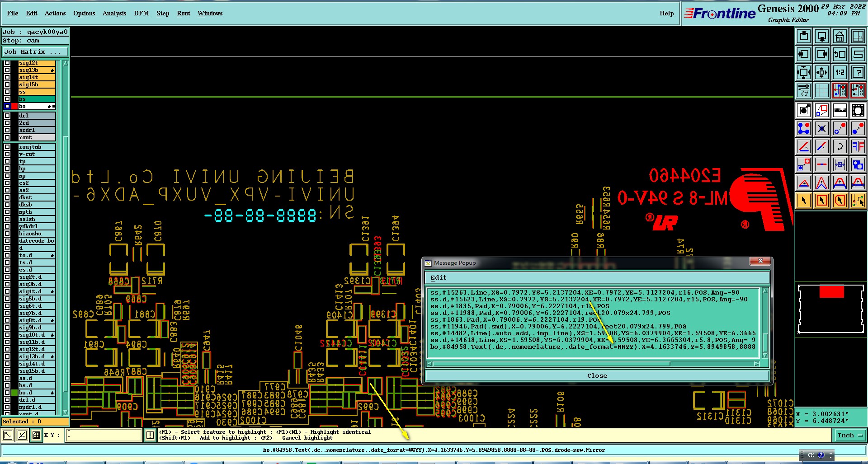
Task: Toggle display checkbox for layer rout
Action: pos(7,137)
